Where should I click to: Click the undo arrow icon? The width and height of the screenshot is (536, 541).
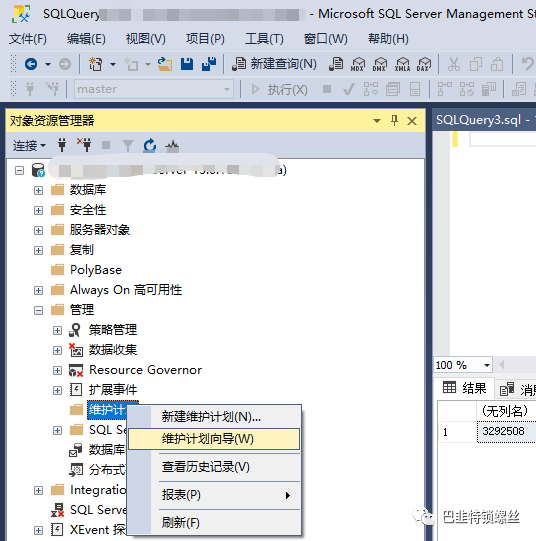point(528,64)
